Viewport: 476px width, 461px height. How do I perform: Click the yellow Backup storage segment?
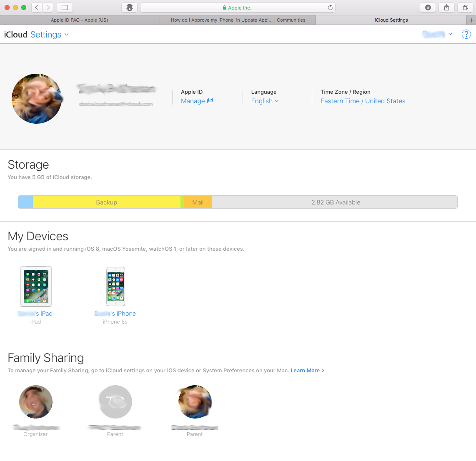[107, 202]
